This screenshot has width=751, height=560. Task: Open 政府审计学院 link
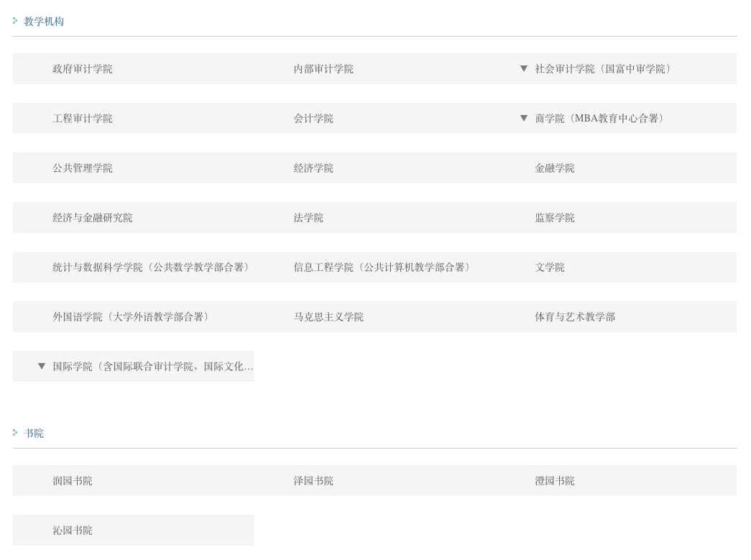(83, 69)
